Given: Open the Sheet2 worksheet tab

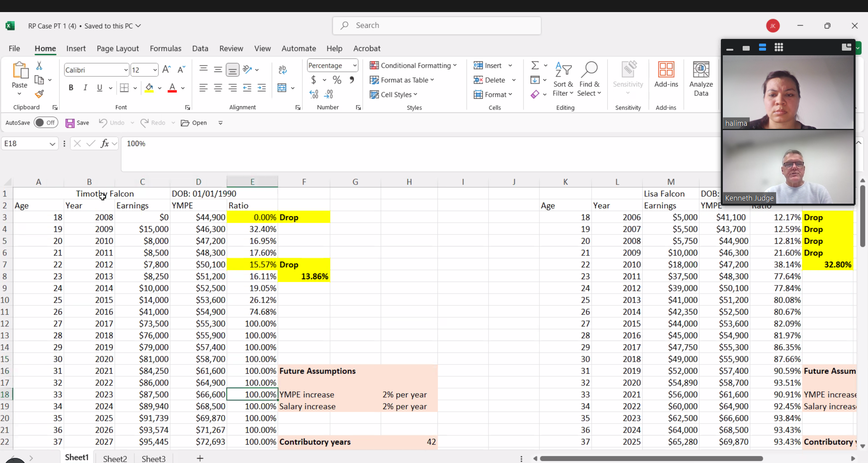Looking at the screenshot, I should (x=115, y=458).
